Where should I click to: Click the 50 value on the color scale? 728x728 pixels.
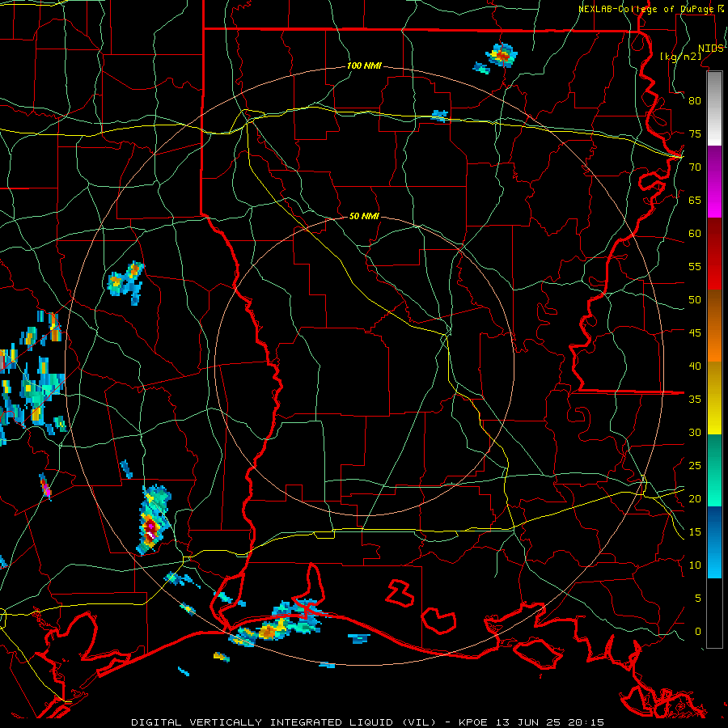695,299
